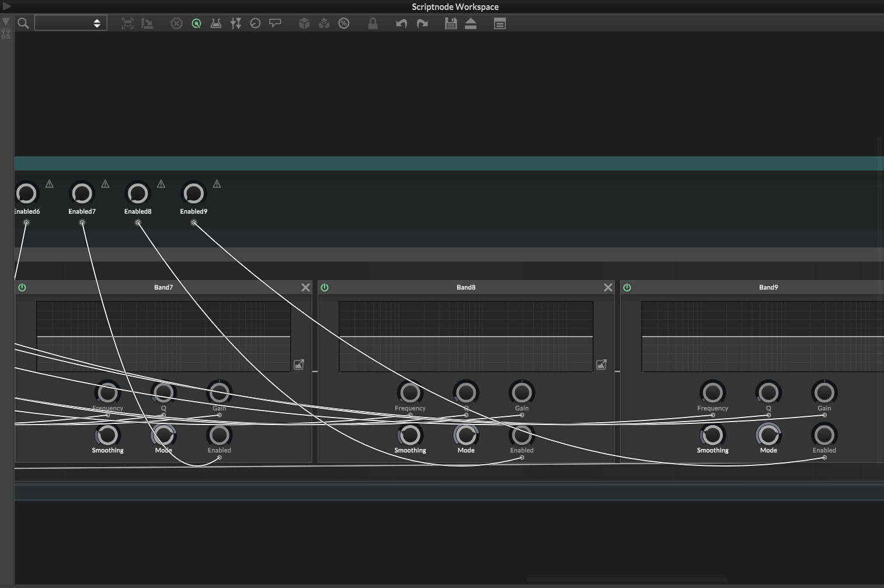
Task: Click the clock/dial icon in toolbar
Action: point(255,23)
